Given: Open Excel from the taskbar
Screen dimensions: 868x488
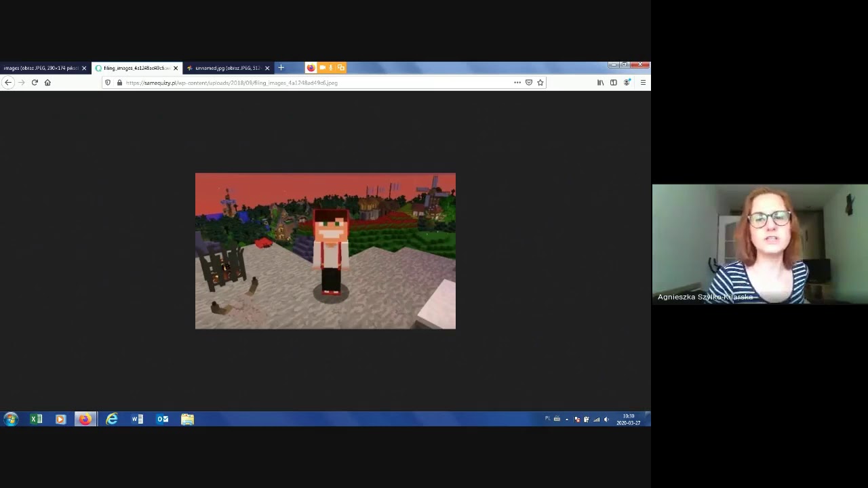Looking at the screenshot, I should pos(37,420).
